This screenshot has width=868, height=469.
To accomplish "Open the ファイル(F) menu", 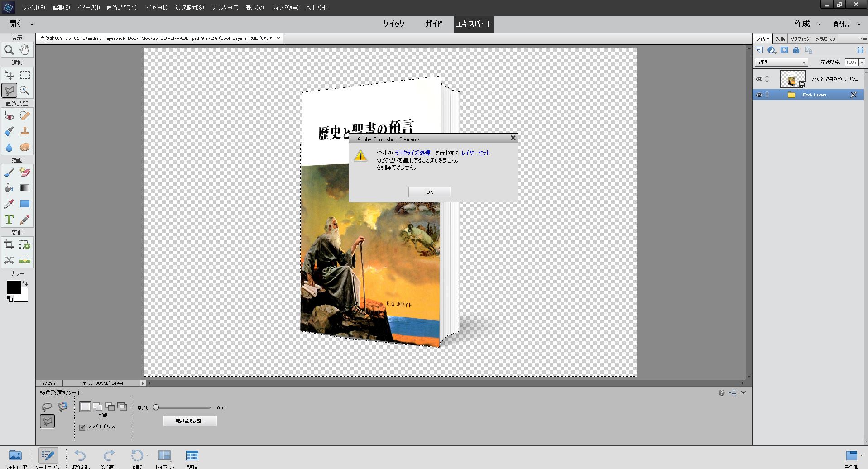I will [34, 8].
